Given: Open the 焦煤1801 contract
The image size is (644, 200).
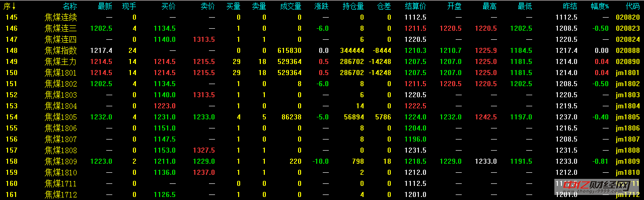Looking at the screenshot, I should (61, 73).
